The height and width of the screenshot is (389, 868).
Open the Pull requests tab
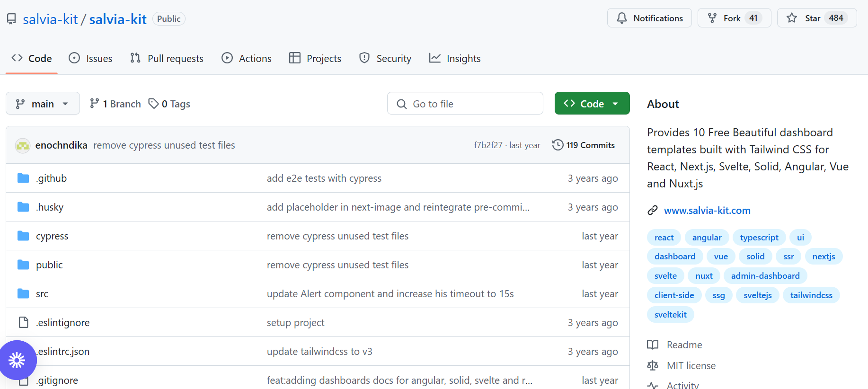pyautogui.click(x=167, y=58)
